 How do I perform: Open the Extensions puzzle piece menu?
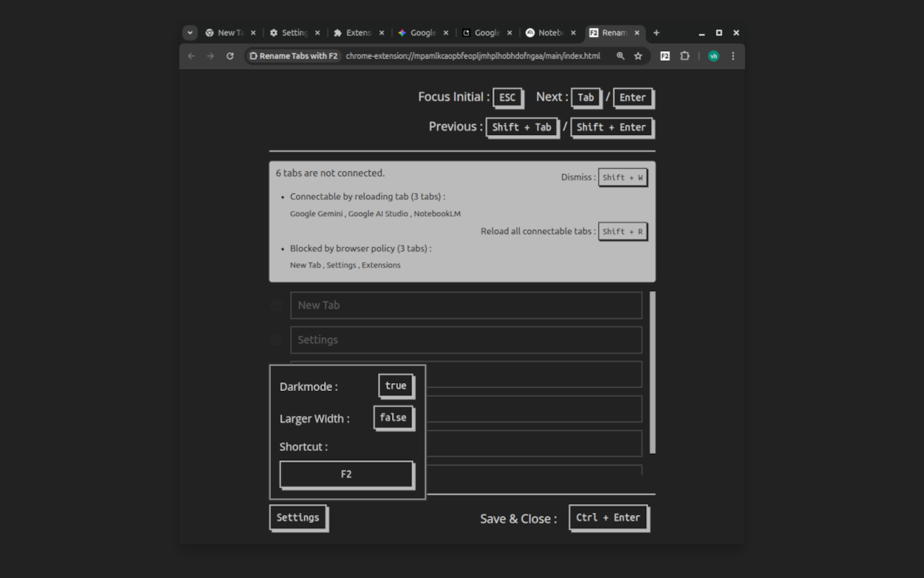[x=684, y=56]
